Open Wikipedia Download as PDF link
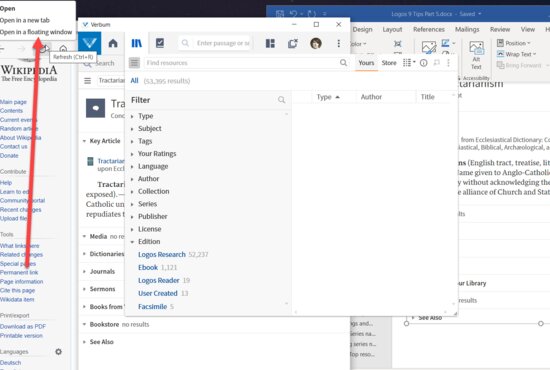 point(23,326)
